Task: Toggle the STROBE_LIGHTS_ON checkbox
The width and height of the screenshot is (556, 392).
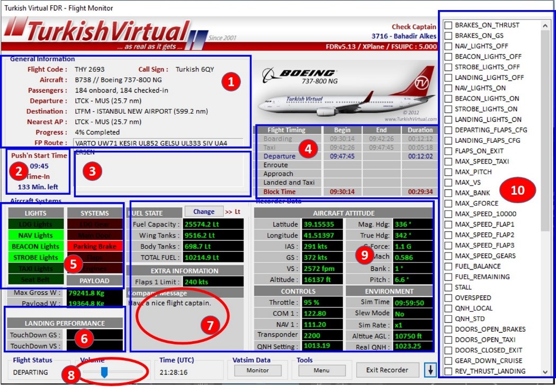Action: pos(449,109)
